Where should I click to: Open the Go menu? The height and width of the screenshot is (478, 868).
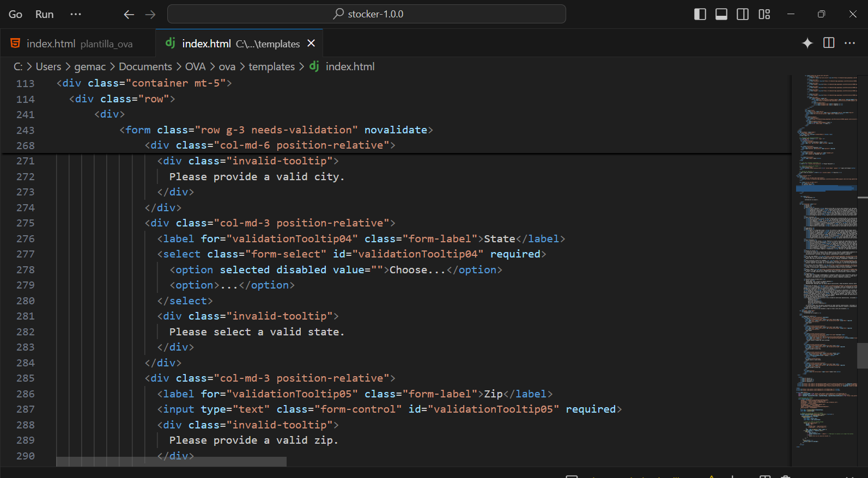(x=15, y=14)
